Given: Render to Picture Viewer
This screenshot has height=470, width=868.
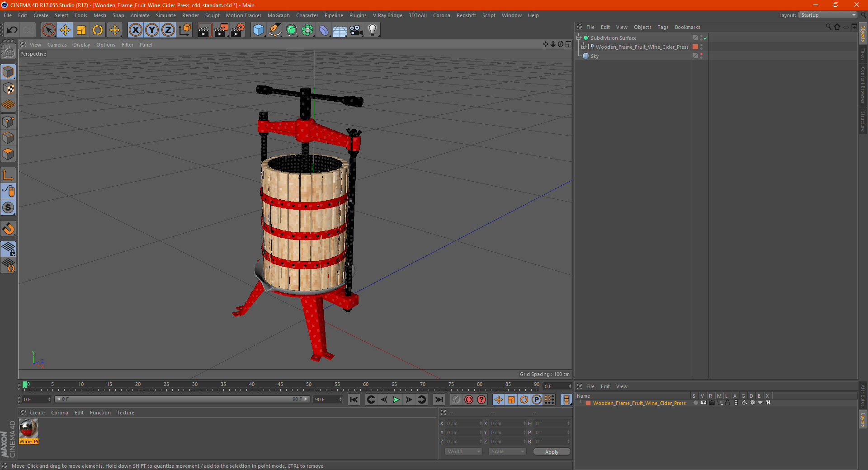Looking at the screenshot, I should [x=221, y=30].
